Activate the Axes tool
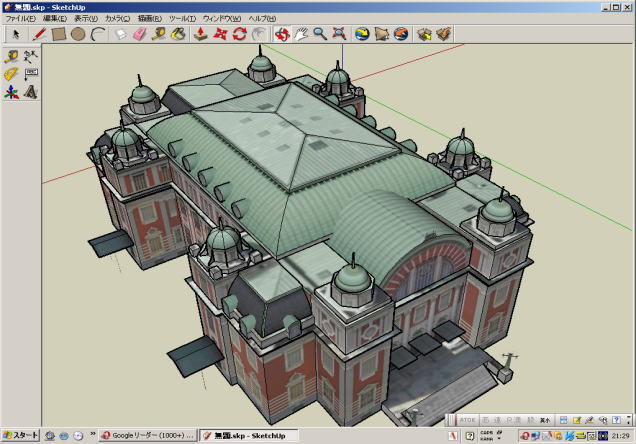The image size is (636, 444). (x=11, y=92)
